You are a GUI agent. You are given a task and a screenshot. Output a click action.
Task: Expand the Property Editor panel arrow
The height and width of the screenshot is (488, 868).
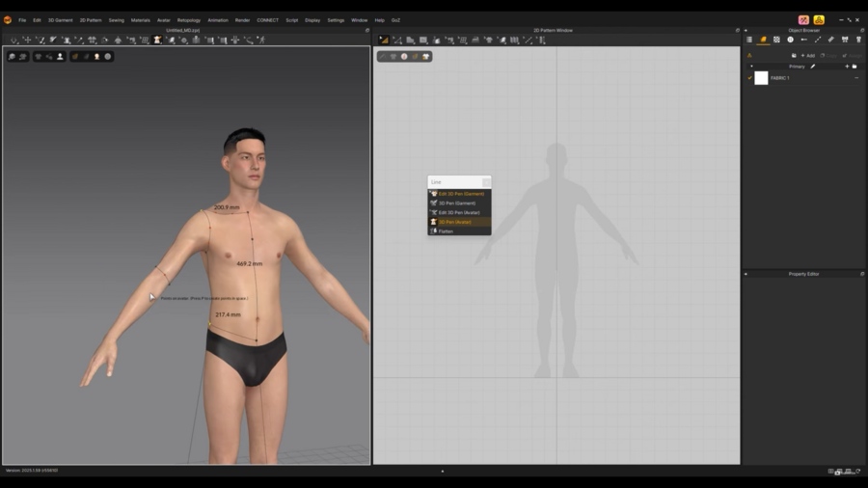(746, 274)
